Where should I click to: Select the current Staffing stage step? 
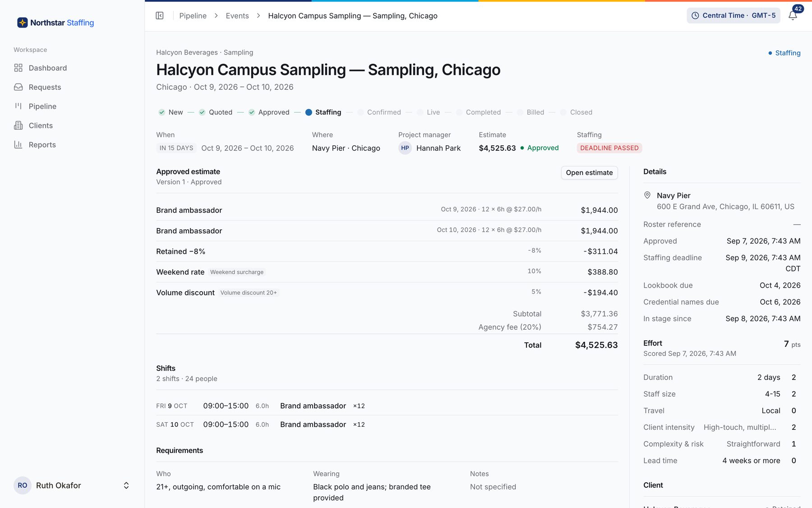click(x=323, y=112)
